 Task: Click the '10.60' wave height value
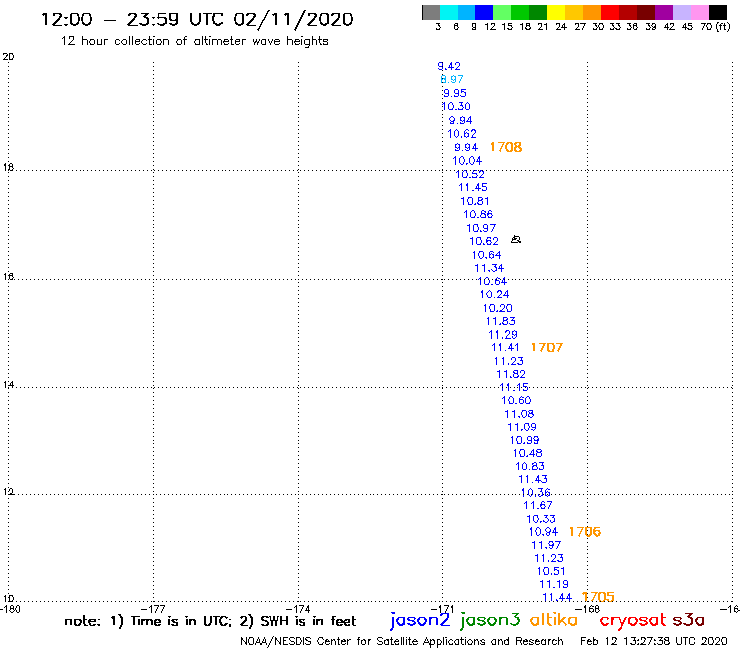click(516, 401)
